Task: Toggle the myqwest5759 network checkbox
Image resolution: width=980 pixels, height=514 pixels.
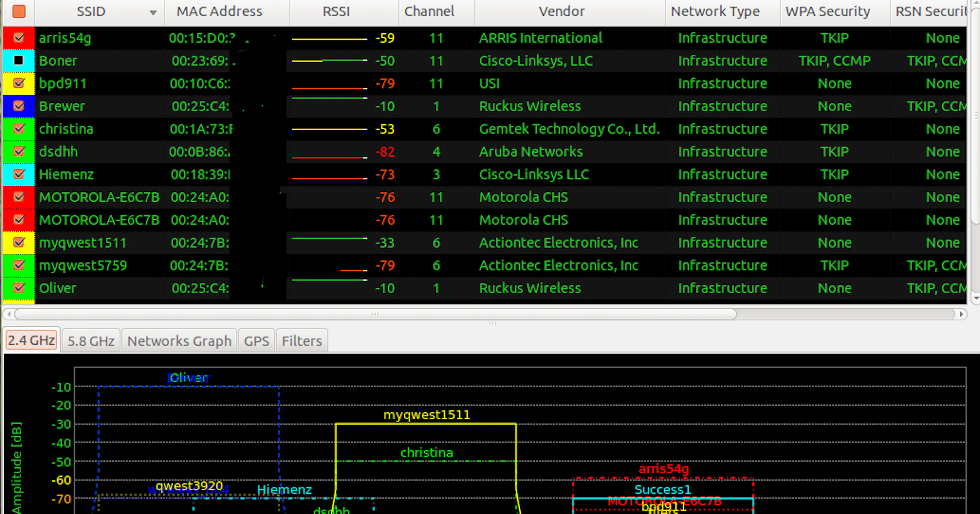Action: click(x=19, y=265)
